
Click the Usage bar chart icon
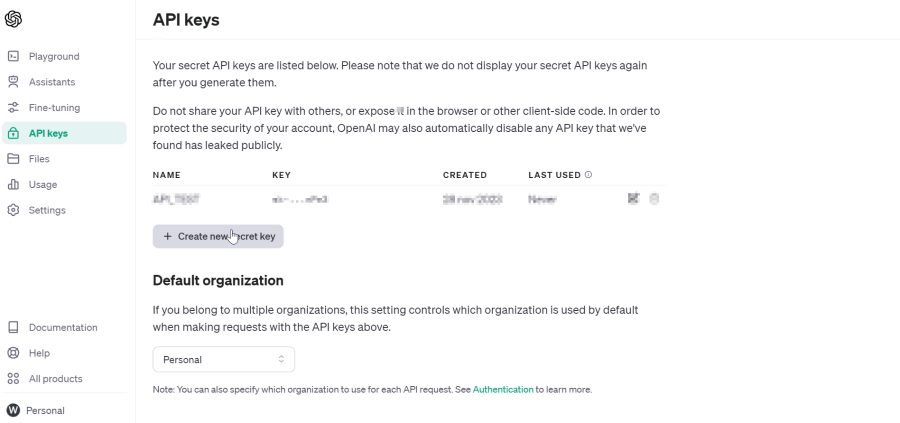[13, 184]
